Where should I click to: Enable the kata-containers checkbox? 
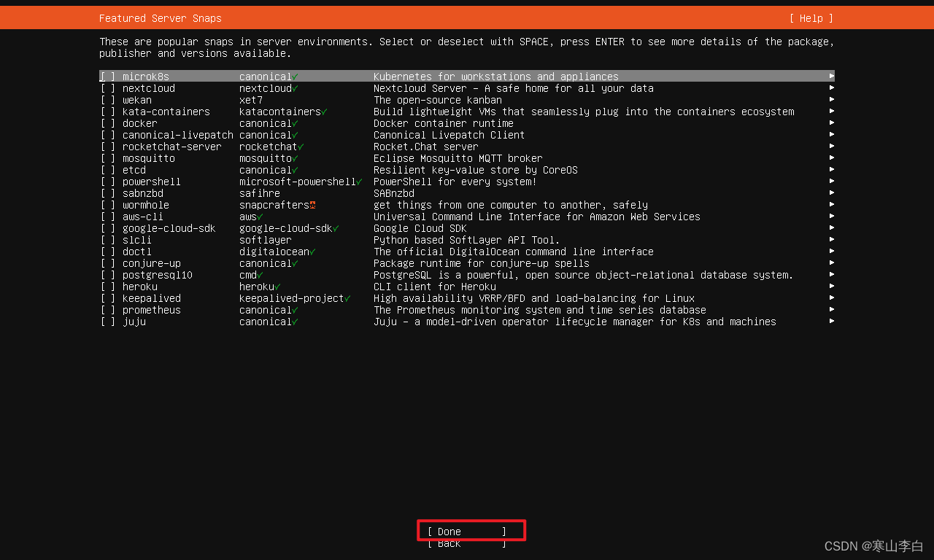(108, 112)
